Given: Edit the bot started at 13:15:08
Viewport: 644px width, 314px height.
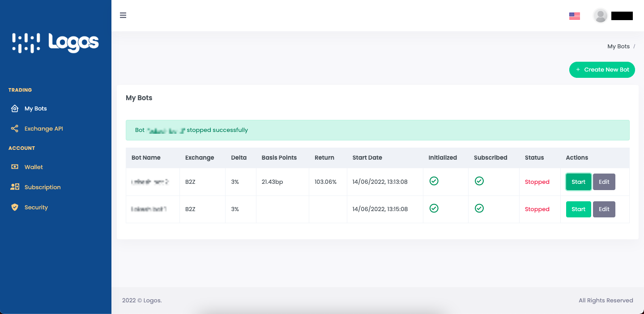Looking at the screenshot, I should 604,209.
